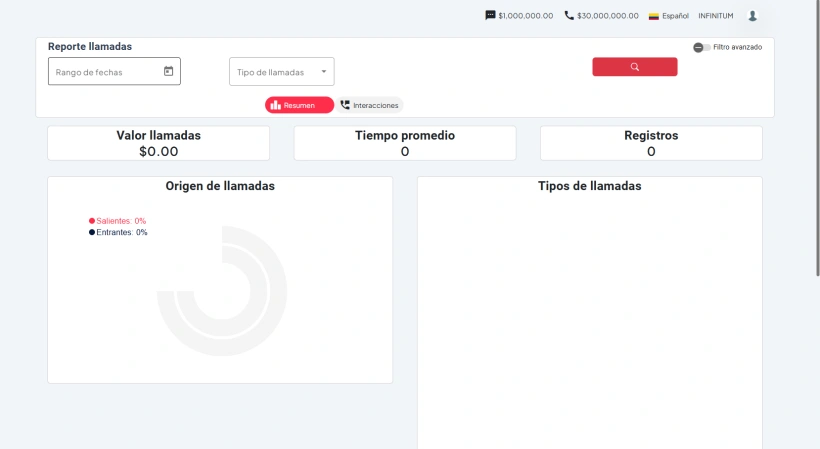Click the phone icon in Interacciones

(x=345, y=105)
